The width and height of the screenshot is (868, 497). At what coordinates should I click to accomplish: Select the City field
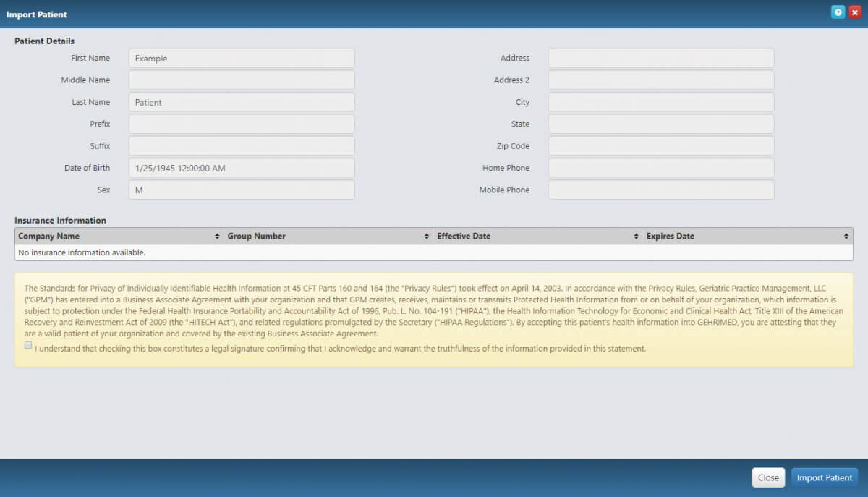661,102
